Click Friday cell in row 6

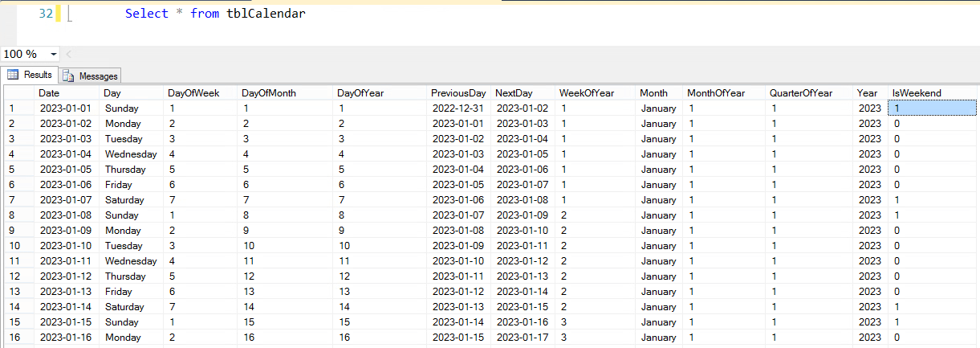[132, 185]
